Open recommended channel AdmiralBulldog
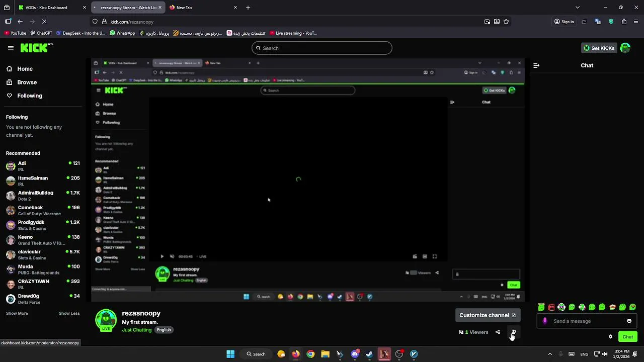This screenshot has width=644, height=362. [x=42, y=196]
